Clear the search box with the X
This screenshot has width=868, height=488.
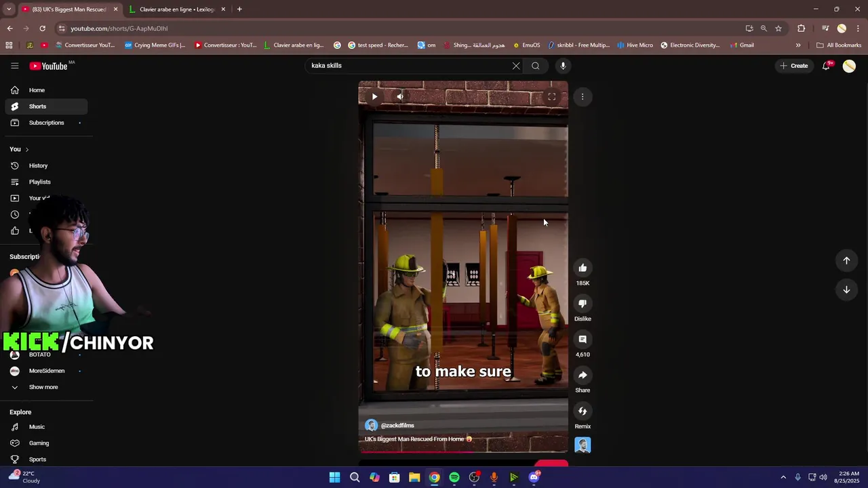click(516, 66)
